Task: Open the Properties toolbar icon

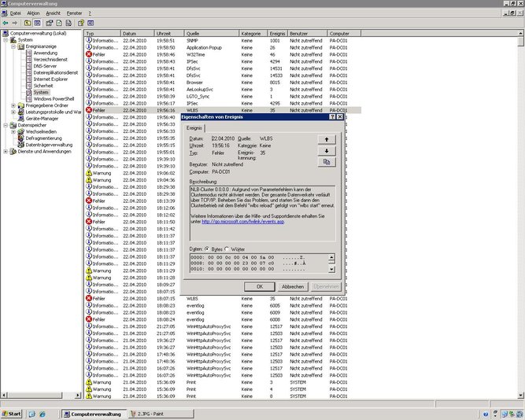Action: tap(50, 23)
